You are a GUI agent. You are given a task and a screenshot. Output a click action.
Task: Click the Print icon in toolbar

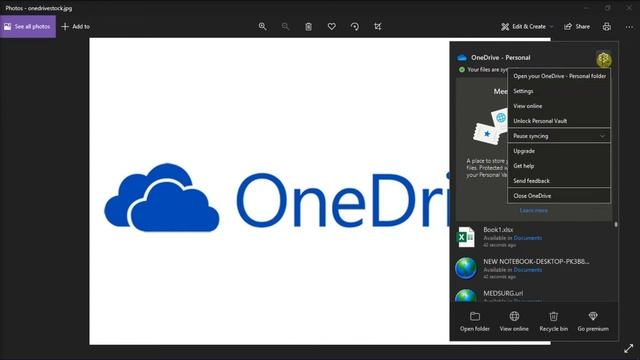(607, 27)
